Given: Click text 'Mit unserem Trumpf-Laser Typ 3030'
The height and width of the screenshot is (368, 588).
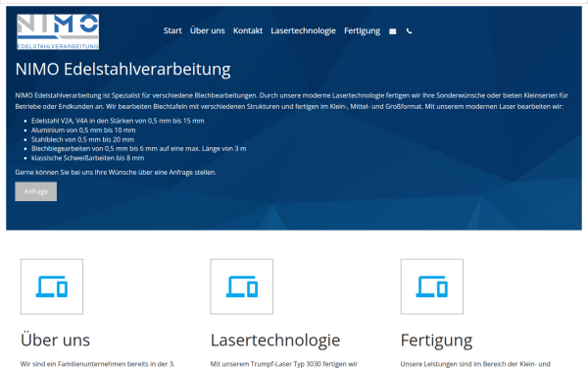Looking at the screenshot, I should [x=284, y=364].
